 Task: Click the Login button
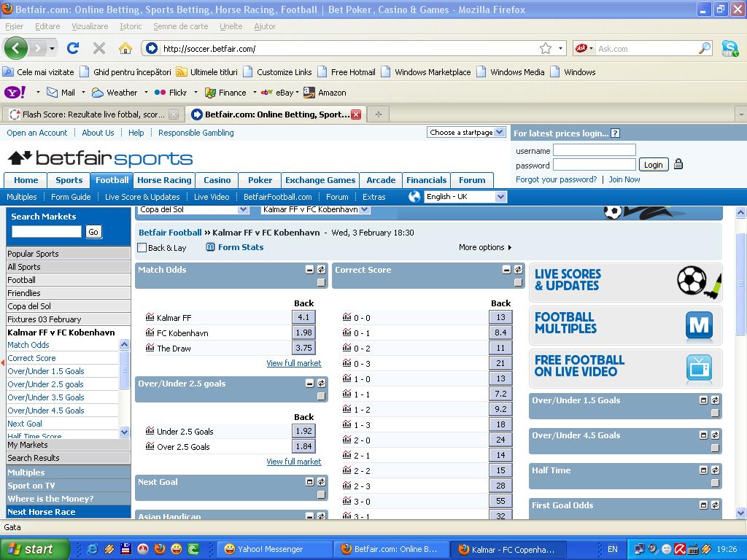[653, 164]
